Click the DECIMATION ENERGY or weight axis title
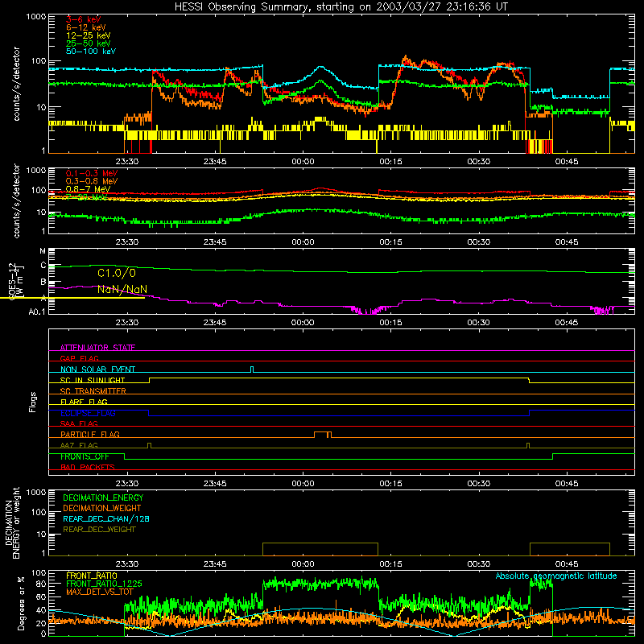This screenshot has height=644, width=644. coord(12,522)
